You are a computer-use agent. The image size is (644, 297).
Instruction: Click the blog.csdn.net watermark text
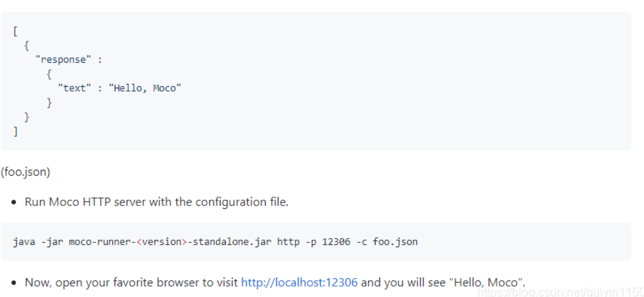click(x=560, y=291)
